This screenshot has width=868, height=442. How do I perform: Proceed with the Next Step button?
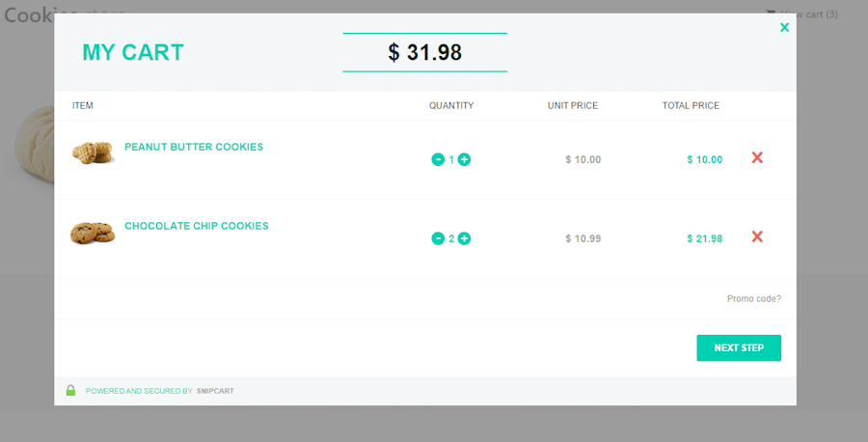[739, 347]
